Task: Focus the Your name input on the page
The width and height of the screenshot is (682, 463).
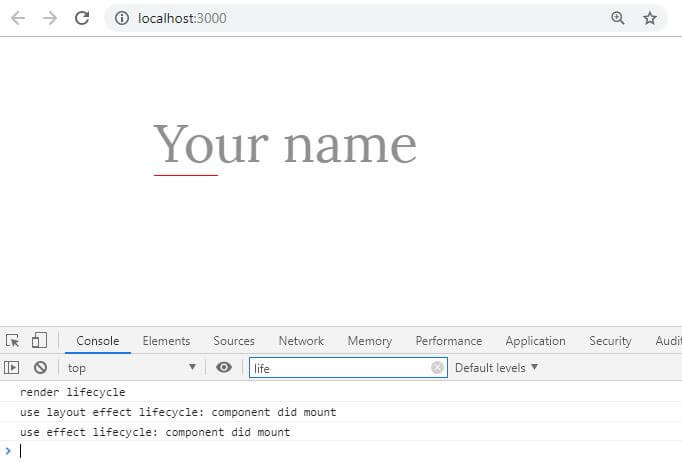Action: [285, 146]
